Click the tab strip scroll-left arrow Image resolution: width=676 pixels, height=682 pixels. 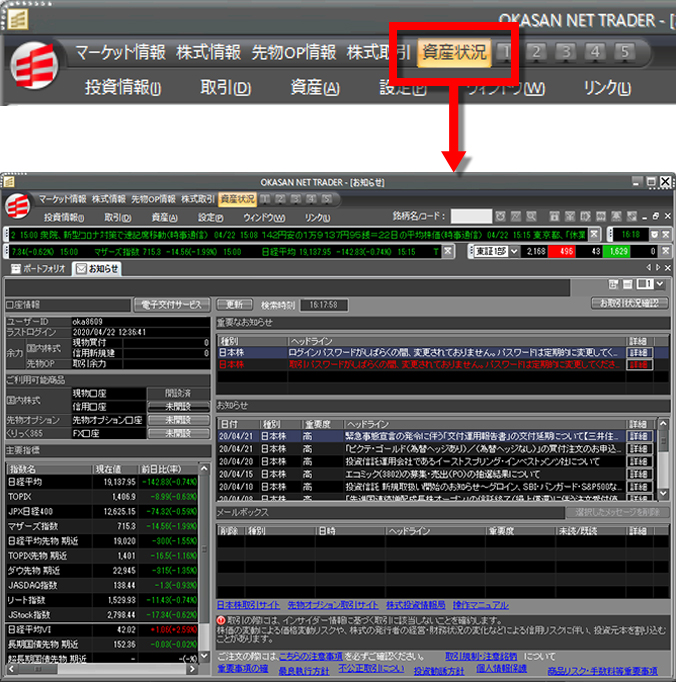coord(649,267)
